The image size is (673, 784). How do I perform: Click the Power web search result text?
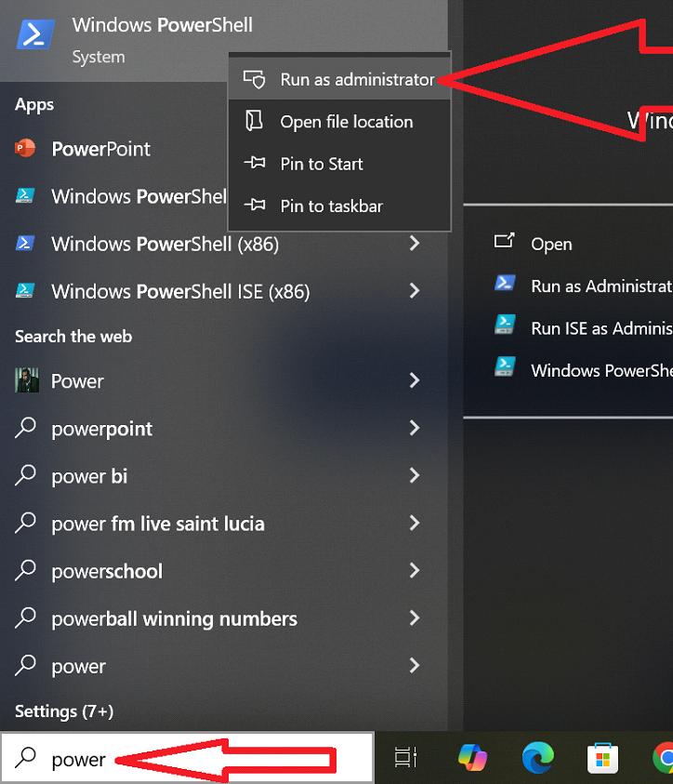point(77,381)
